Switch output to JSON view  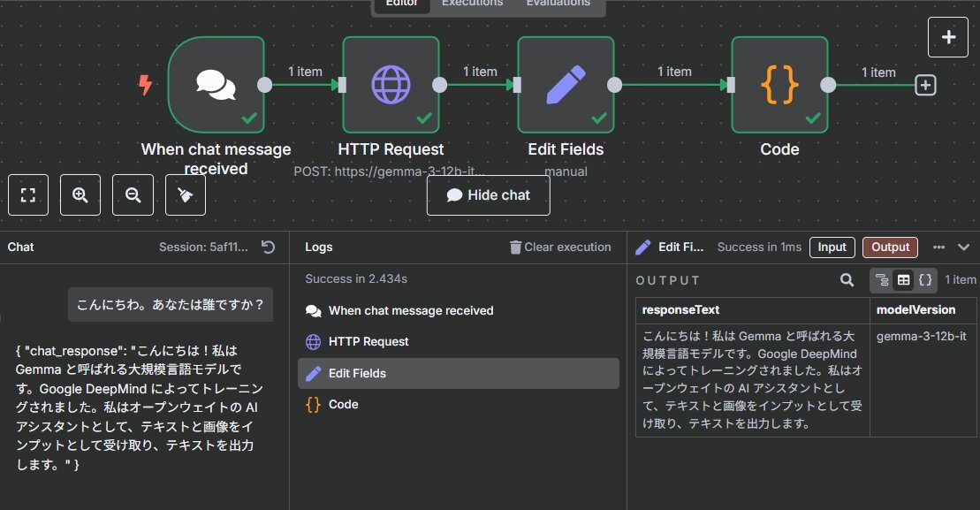click(x=925, y=280)
